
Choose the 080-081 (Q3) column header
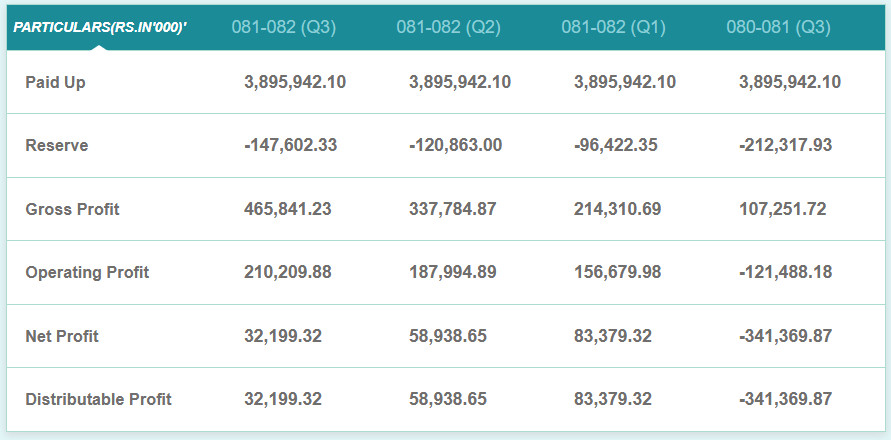778,27
